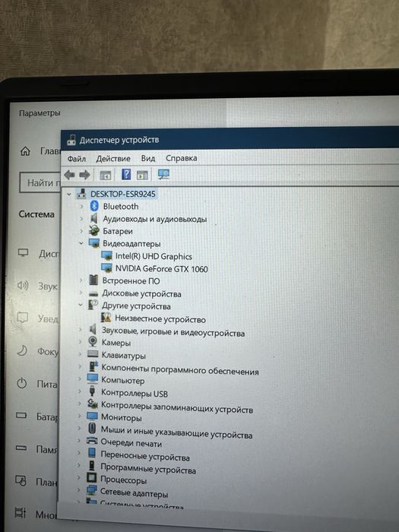Select the Мониторы category row

121,418
